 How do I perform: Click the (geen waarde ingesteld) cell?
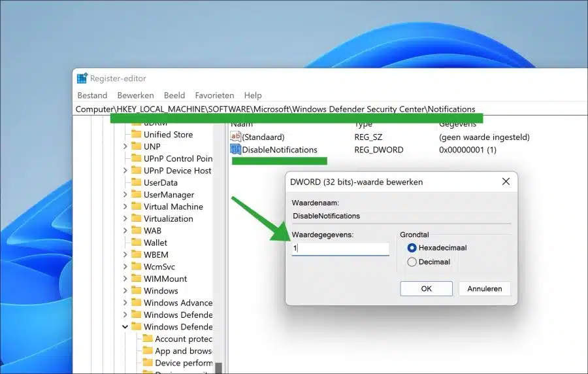(484, 137)
